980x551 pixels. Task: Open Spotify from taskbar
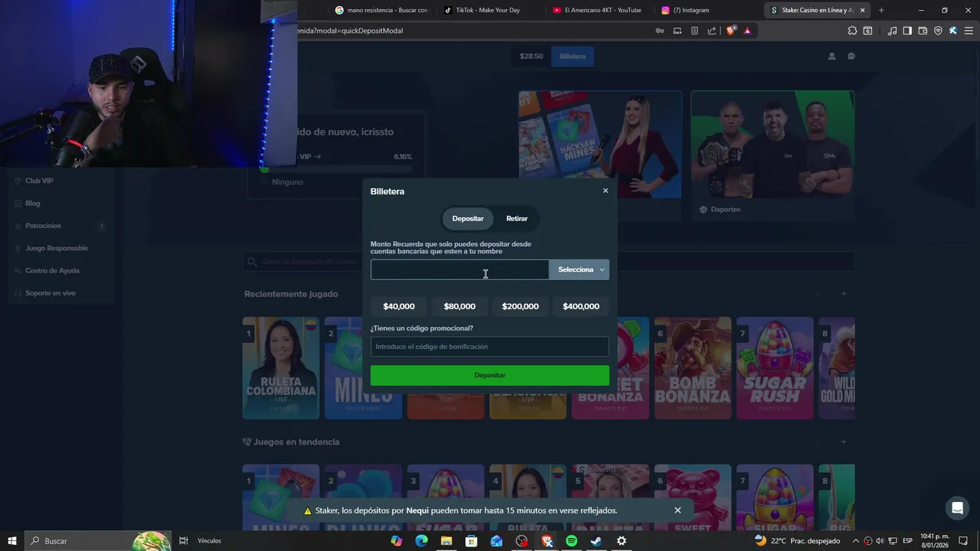(571, 541)
